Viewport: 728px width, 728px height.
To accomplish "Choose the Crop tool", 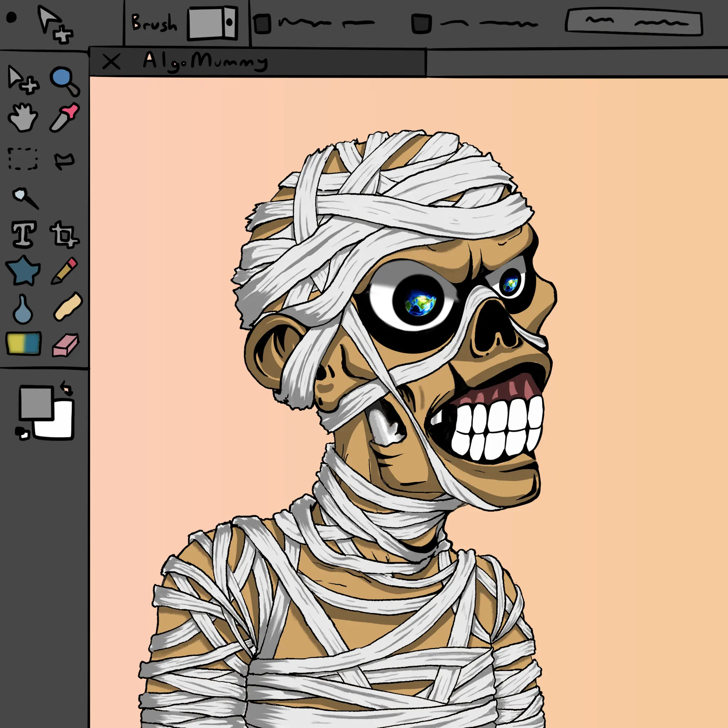I will tap(64, 235).
